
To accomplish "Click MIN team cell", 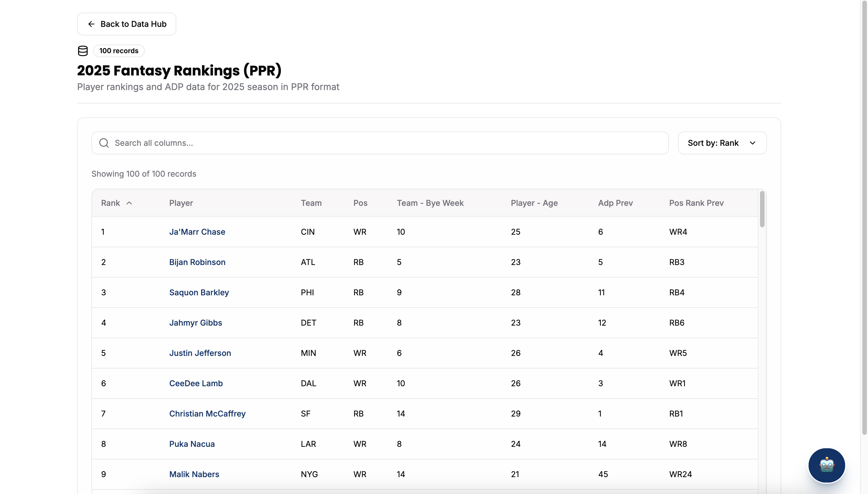I will tap(309, 353).
